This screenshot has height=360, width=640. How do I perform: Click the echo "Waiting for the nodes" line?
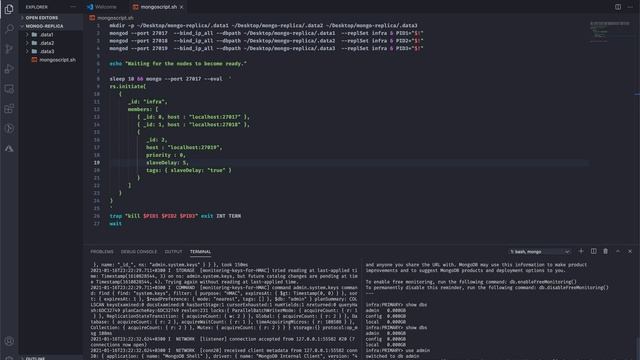178,64
